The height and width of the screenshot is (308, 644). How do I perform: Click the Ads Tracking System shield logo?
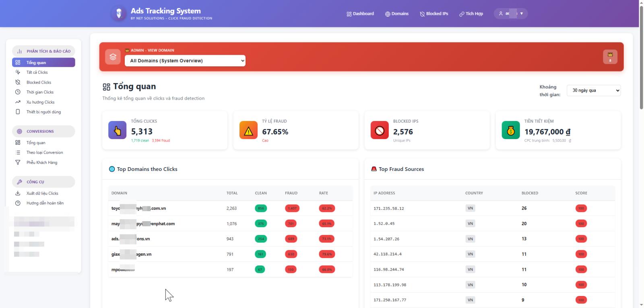pos(119,14)
